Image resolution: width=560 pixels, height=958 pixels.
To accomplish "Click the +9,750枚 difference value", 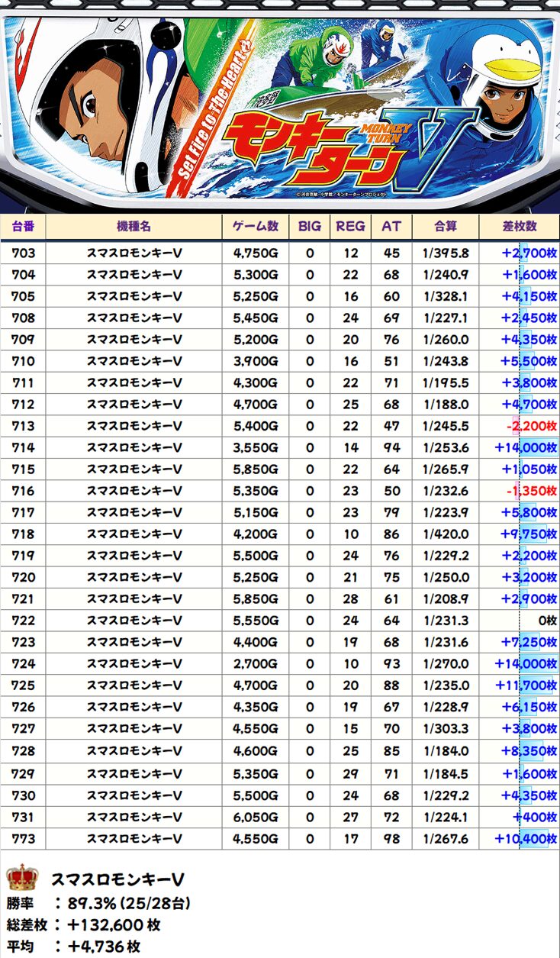I will click(529, 534).
